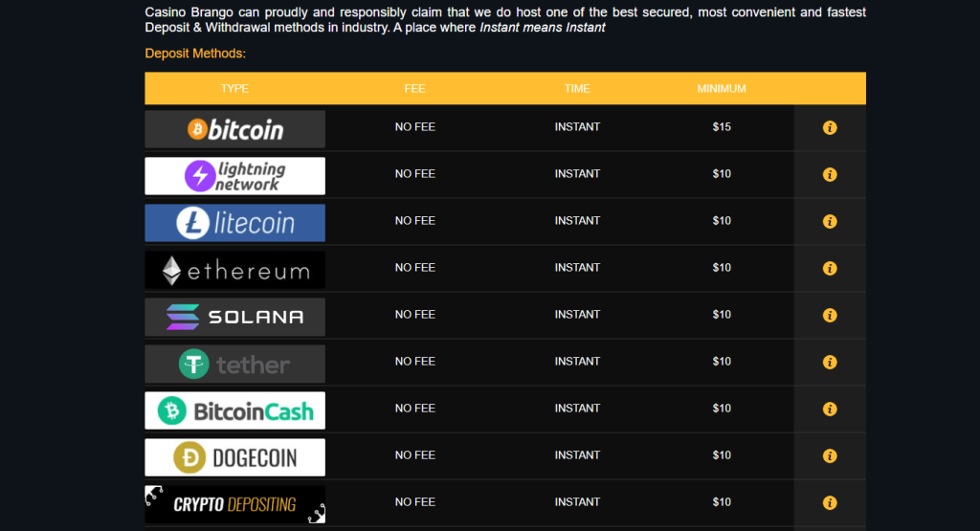This screenshot has width=980, height=531.
Task: Click the TIME column header
Action: coord(577,89)
